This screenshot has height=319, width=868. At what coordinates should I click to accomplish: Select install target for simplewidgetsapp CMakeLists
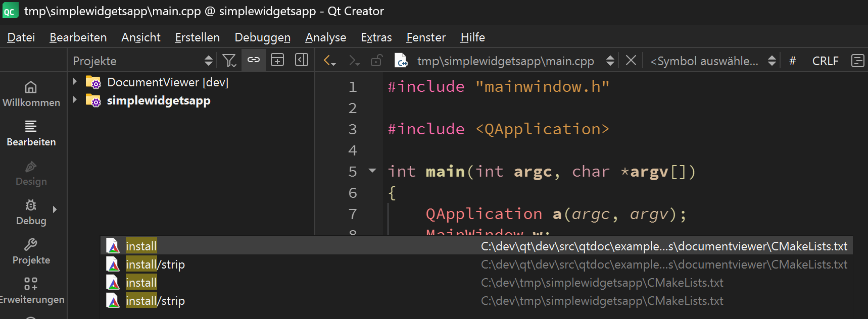476,282
